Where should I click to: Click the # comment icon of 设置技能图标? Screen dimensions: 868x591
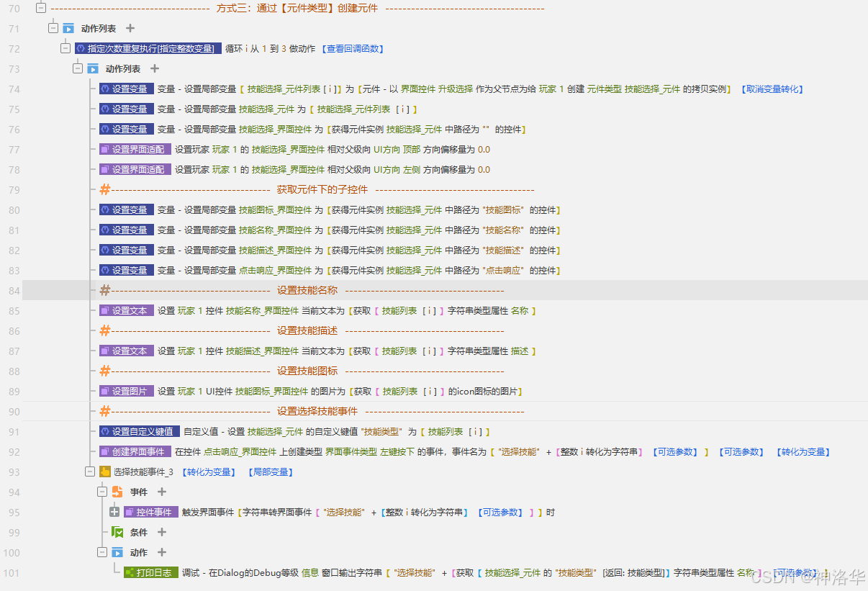point(105,371)
